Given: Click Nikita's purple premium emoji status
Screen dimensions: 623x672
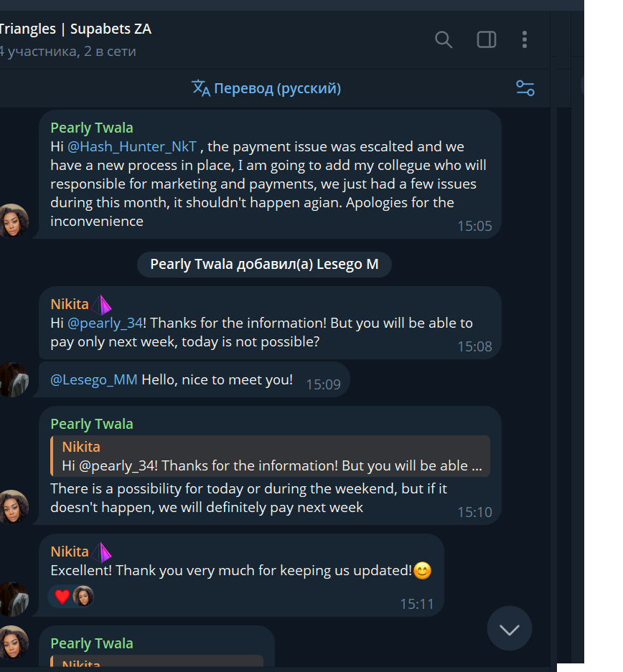Looking at the screenshot, I should [102, 304].
